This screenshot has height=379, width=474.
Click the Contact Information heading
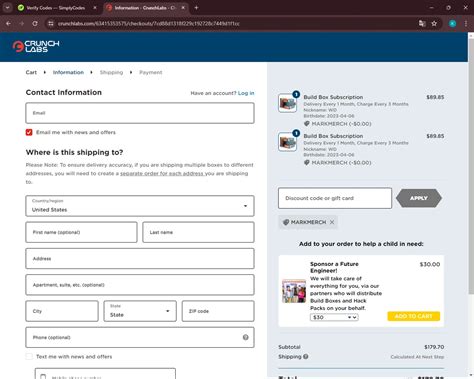tap(64, 92)
